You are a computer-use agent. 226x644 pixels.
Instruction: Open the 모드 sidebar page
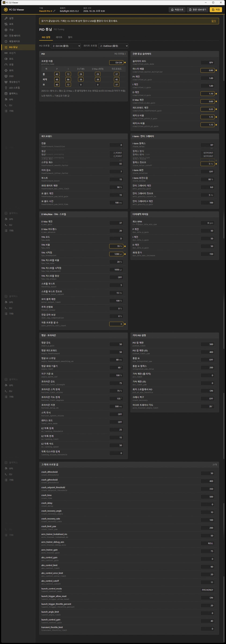(x=18, y=59)
